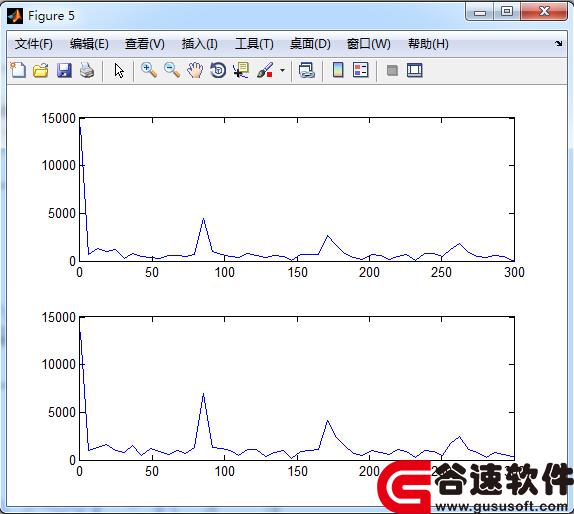Click the Hide Plot Tools icon
The image size is (574, 514).
392,70
